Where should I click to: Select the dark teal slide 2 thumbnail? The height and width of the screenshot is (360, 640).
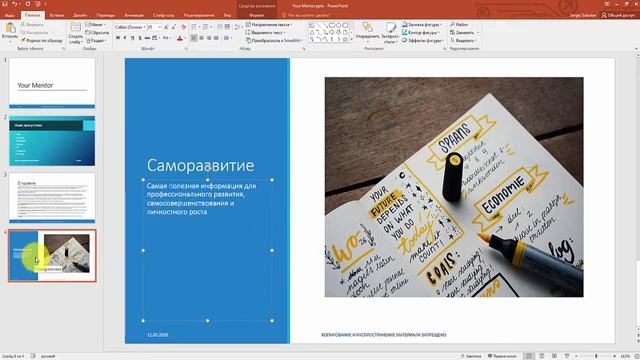(52, 141)
